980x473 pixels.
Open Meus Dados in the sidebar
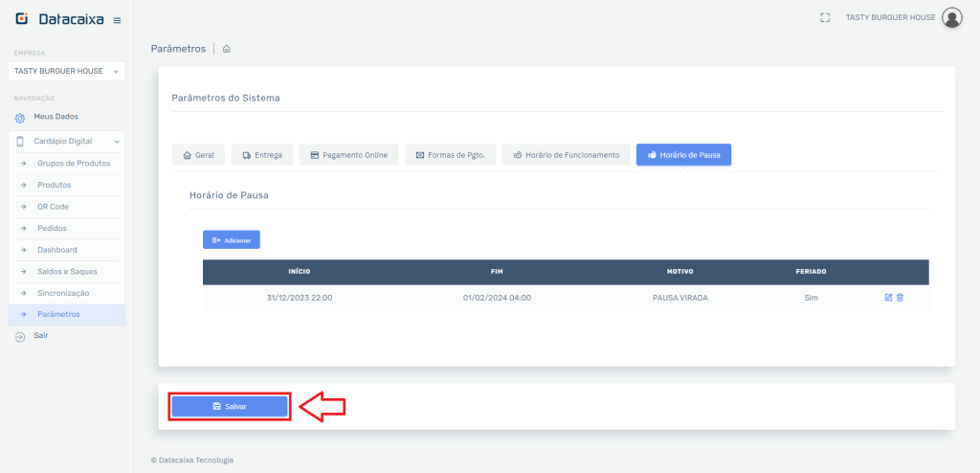(56, 117)
